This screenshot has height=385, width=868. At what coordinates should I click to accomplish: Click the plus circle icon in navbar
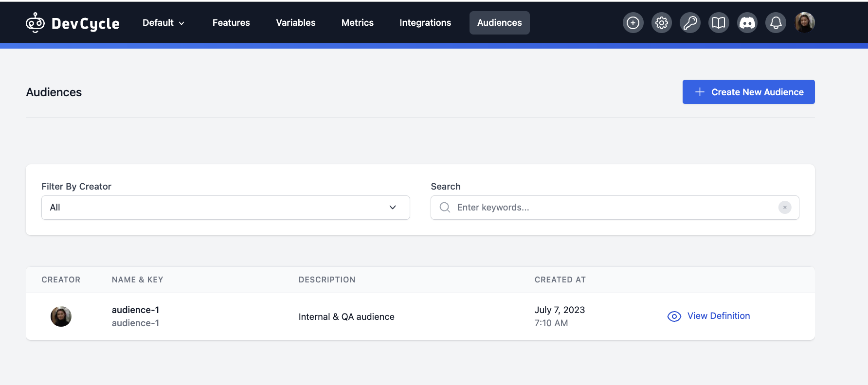(x=633, y=23)
